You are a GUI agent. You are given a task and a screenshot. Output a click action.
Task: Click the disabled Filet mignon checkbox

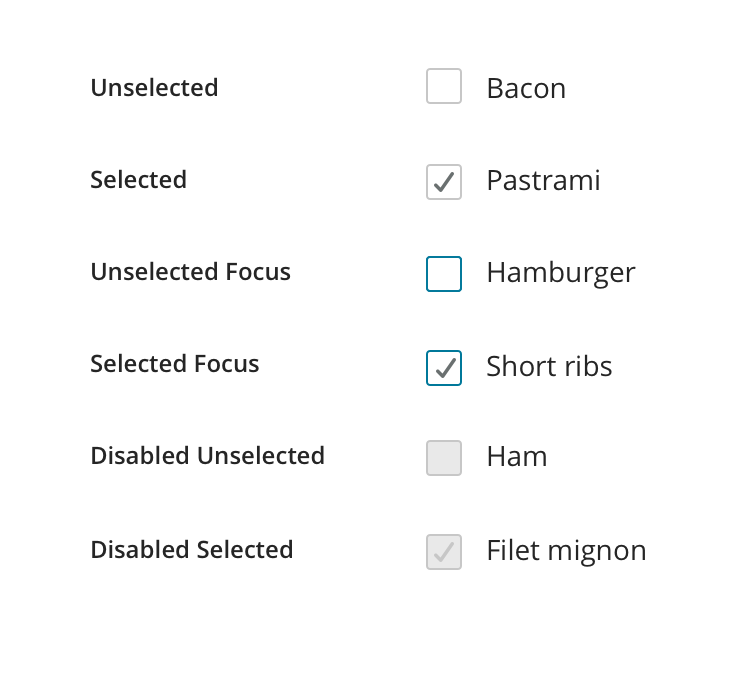[444, 551]
